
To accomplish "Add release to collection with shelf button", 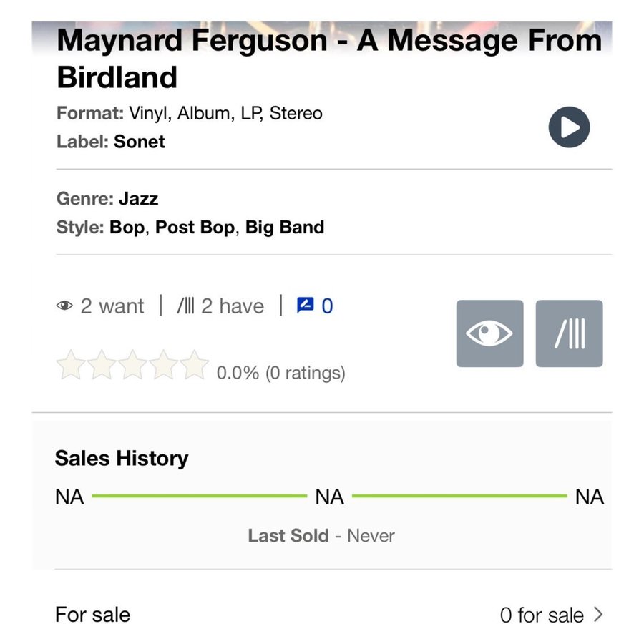I will tap(569, 333).
